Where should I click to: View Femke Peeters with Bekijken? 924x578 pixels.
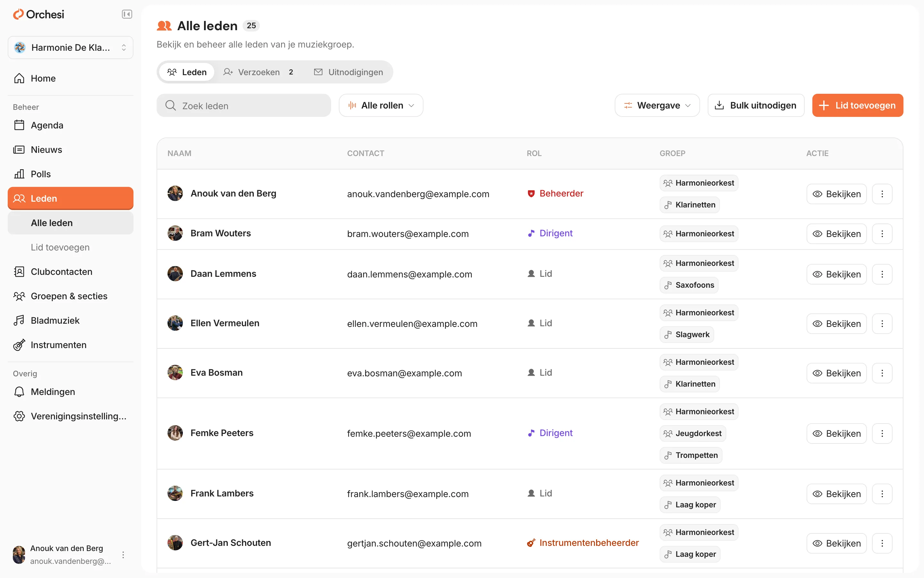[836, 433]
